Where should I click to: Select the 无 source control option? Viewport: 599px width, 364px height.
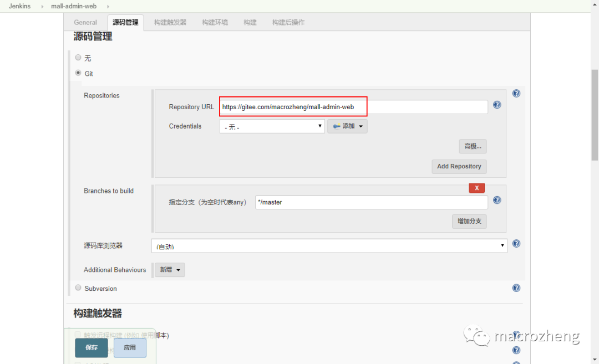pyautogui.click(x=78, y=58)
